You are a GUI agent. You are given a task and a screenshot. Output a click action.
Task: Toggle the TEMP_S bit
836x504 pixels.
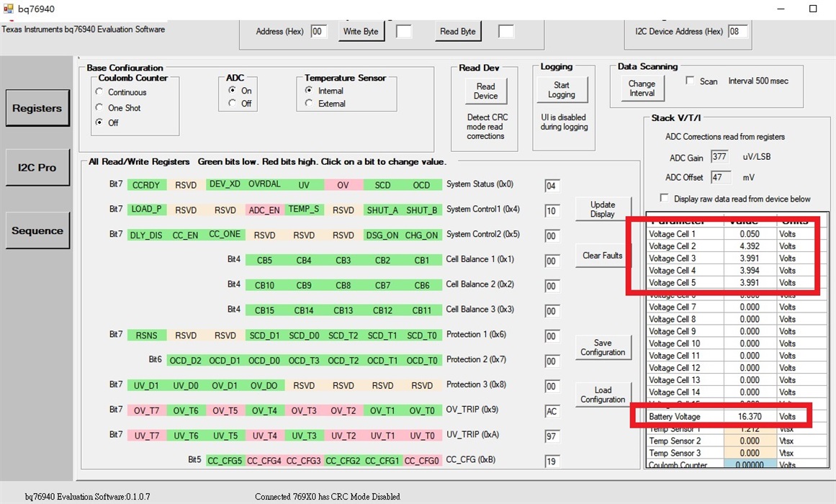point(304,209)
